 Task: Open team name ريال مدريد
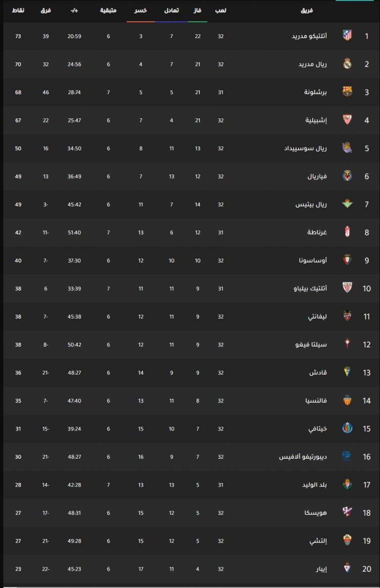pos(313,64)
